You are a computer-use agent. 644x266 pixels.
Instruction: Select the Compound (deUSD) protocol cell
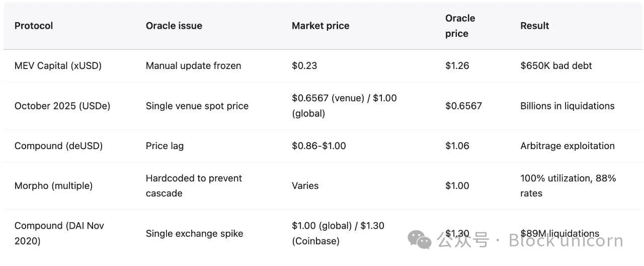58,146
